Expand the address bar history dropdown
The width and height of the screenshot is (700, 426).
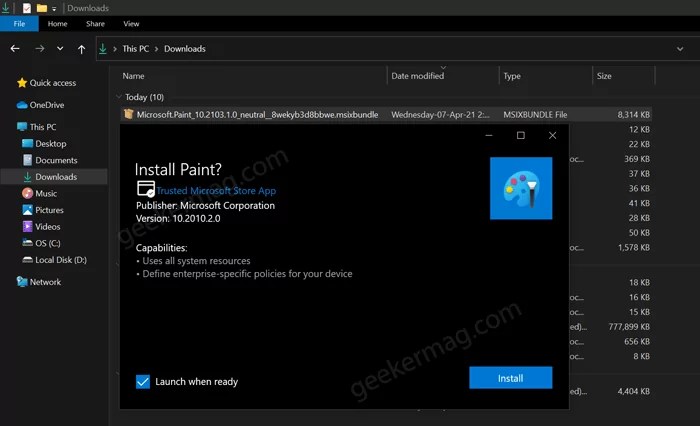(x=679, y=49)
